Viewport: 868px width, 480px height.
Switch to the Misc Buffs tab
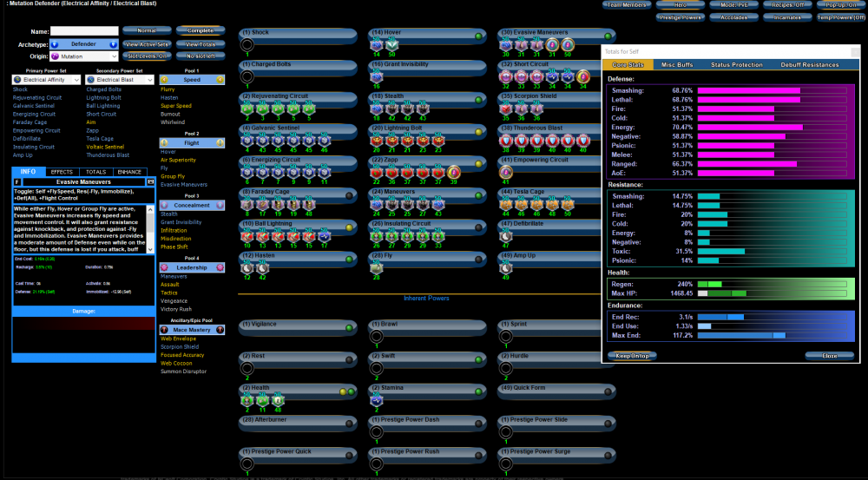(x=677, y=65)
